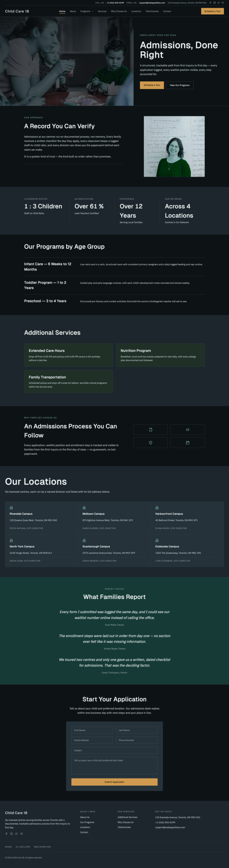Click the hero Schedule a Tour button

click(152, 85)
